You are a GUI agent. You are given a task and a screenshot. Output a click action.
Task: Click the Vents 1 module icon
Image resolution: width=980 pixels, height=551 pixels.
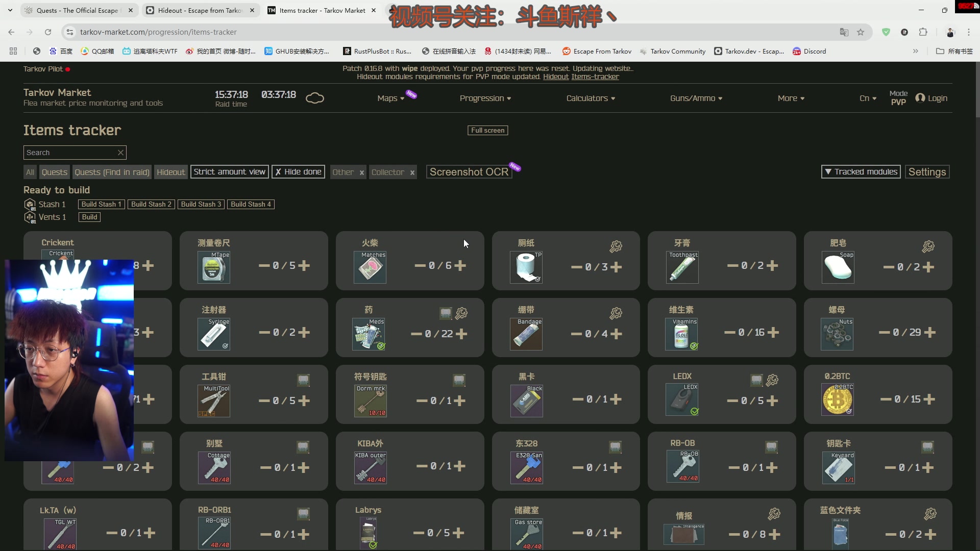[x=30, y=217]
